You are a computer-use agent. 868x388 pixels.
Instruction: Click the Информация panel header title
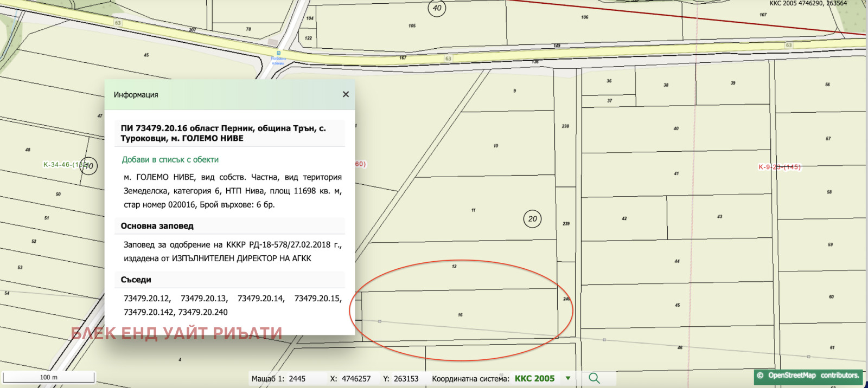coord(136,95)
